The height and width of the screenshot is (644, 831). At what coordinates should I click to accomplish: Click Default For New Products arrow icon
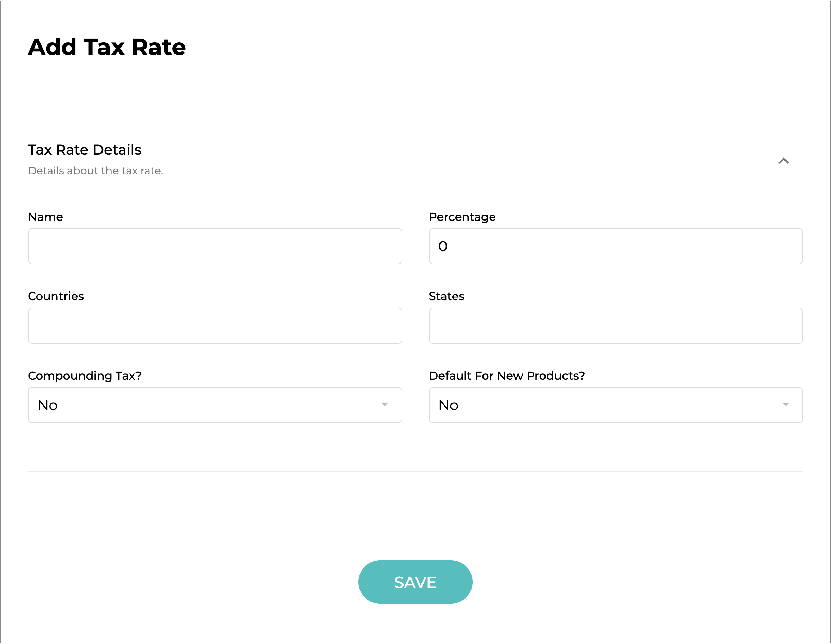[x=785, y=405]
